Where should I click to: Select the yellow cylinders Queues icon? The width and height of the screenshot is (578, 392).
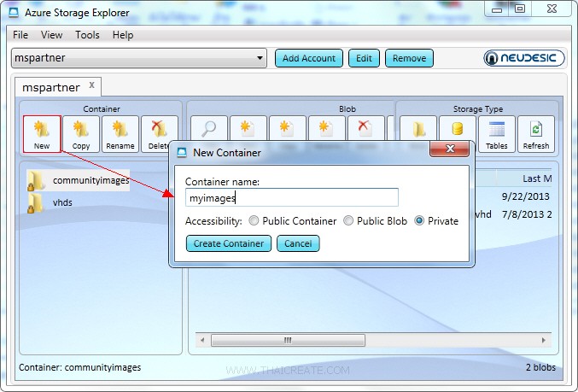(458, 128)
